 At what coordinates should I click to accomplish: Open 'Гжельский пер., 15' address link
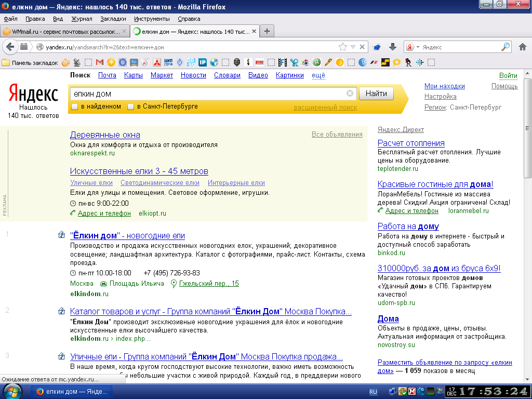click(209, 283)
